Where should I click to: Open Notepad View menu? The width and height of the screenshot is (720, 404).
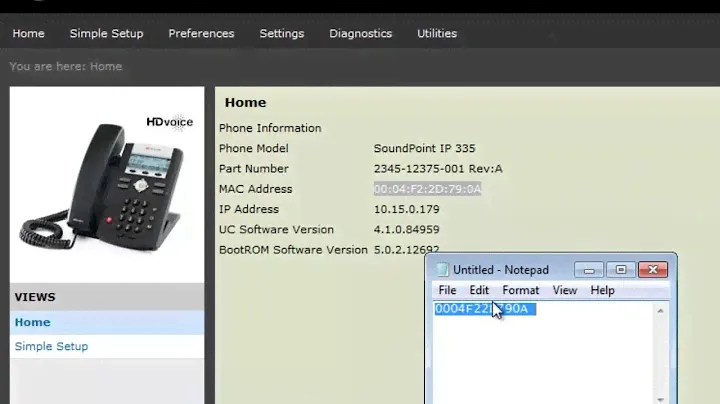coord(564,290)
